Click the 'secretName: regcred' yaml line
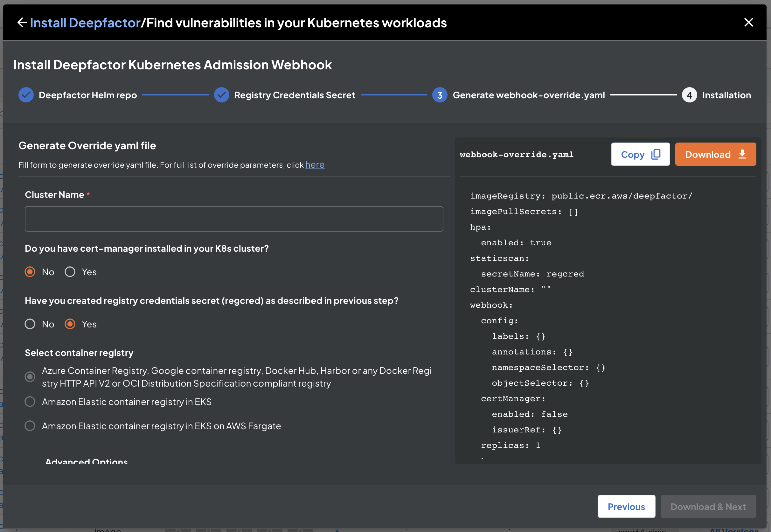 coord(532,274)
